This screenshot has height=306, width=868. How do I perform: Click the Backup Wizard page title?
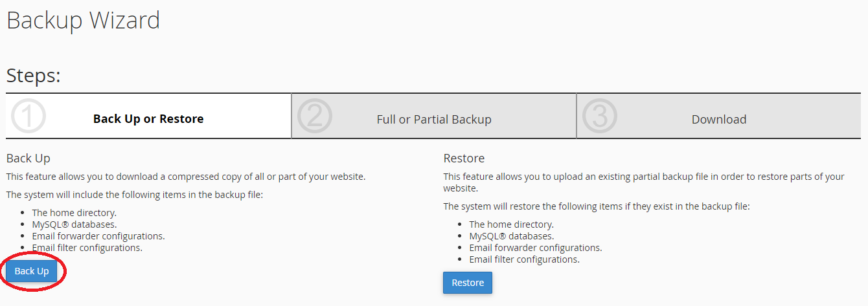(83, 20)
